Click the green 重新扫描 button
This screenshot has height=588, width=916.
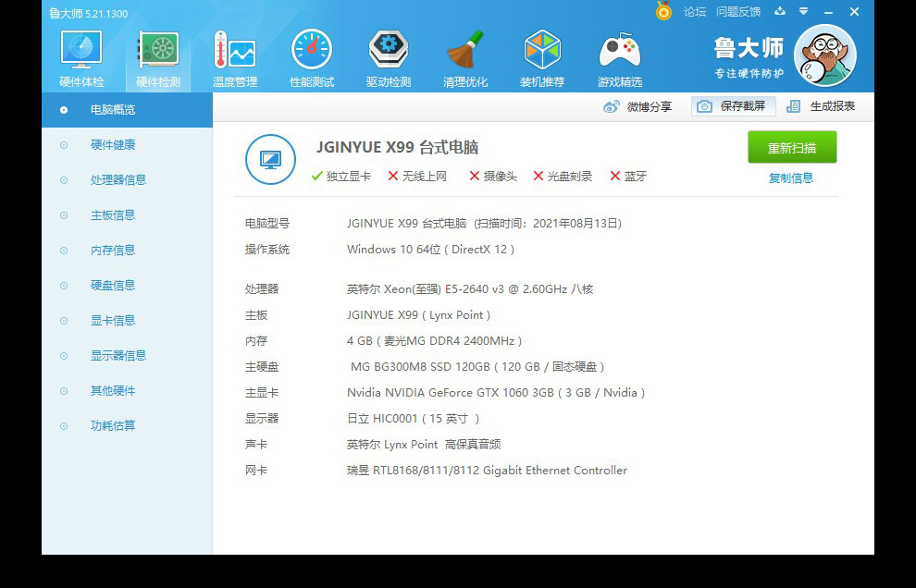pos(792,147)
